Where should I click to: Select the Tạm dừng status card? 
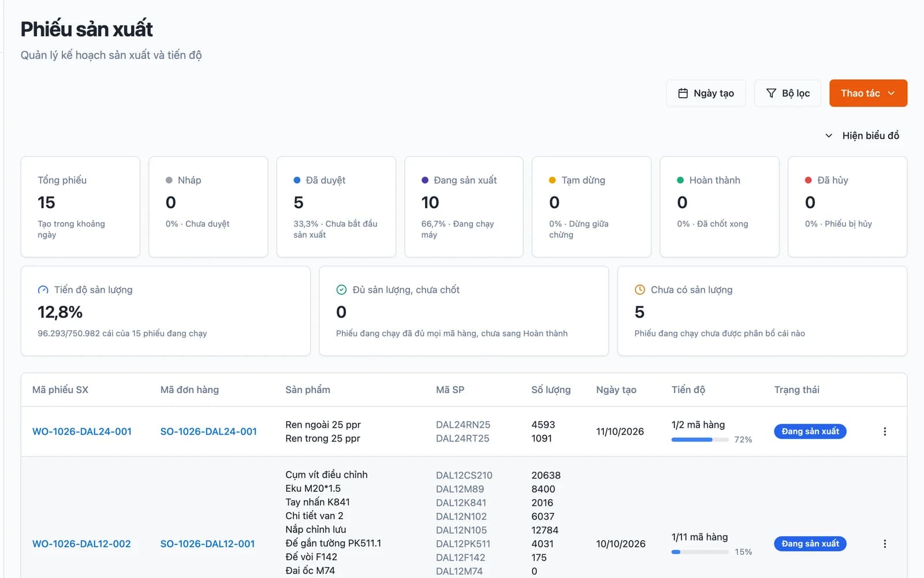591,206
